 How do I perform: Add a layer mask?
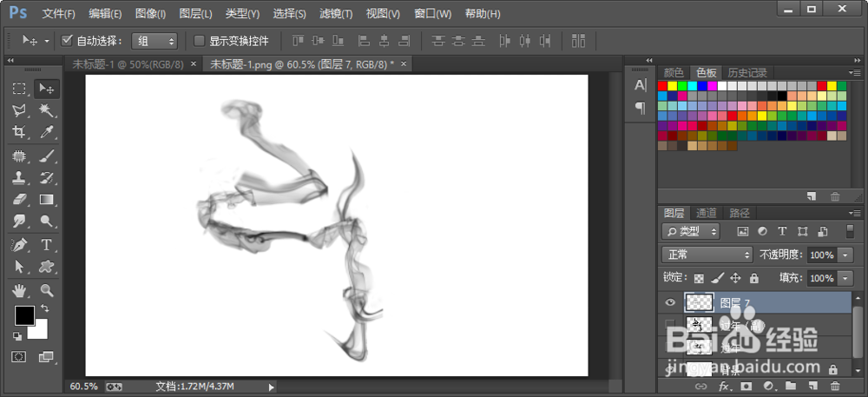tap(746, 386)
